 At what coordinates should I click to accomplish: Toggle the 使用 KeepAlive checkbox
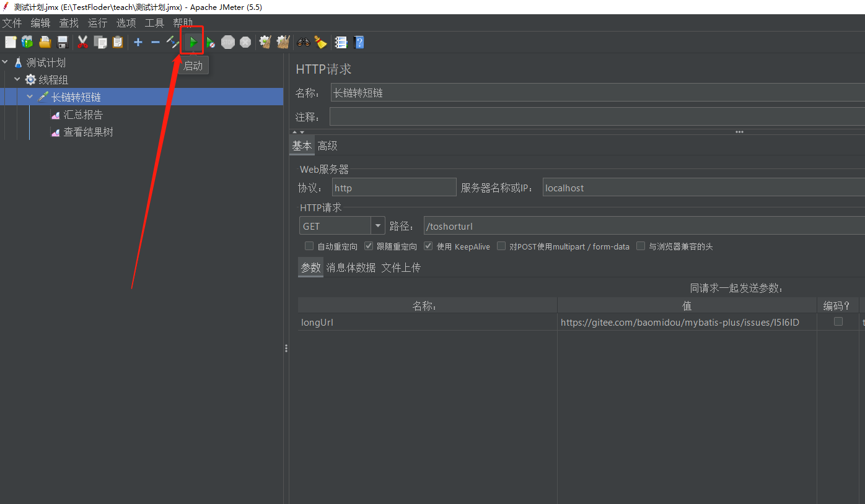point(428,246)
